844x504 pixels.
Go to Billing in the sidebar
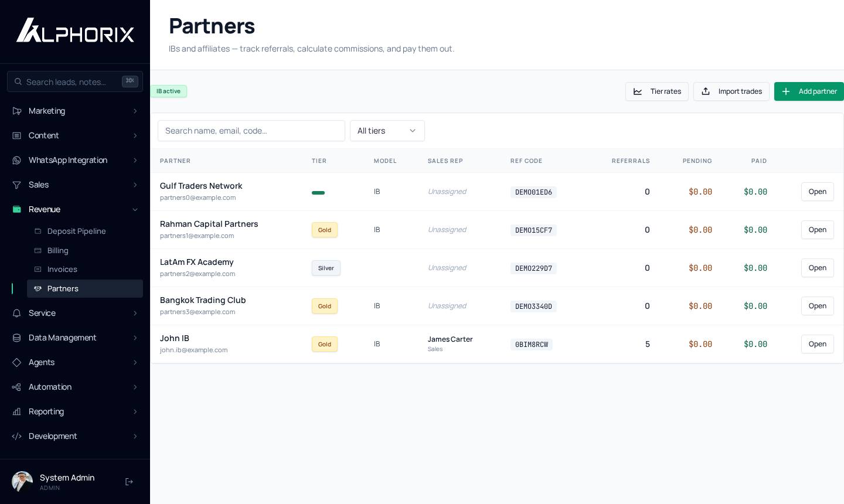tap(85, 250)
